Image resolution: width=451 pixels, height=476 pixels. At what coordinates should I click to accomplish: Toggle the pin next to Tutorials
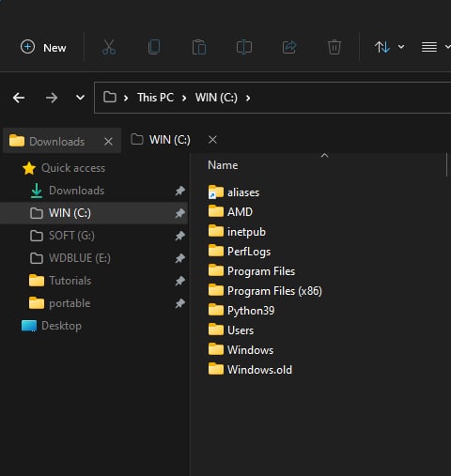179,281
